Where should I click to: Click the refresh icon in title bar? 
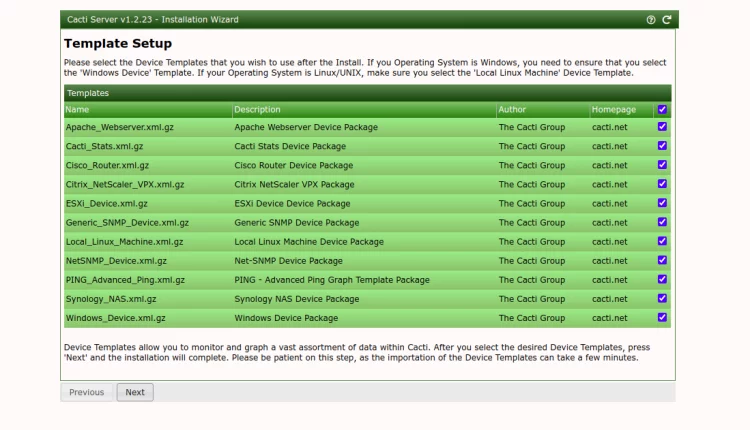(666, 20)
